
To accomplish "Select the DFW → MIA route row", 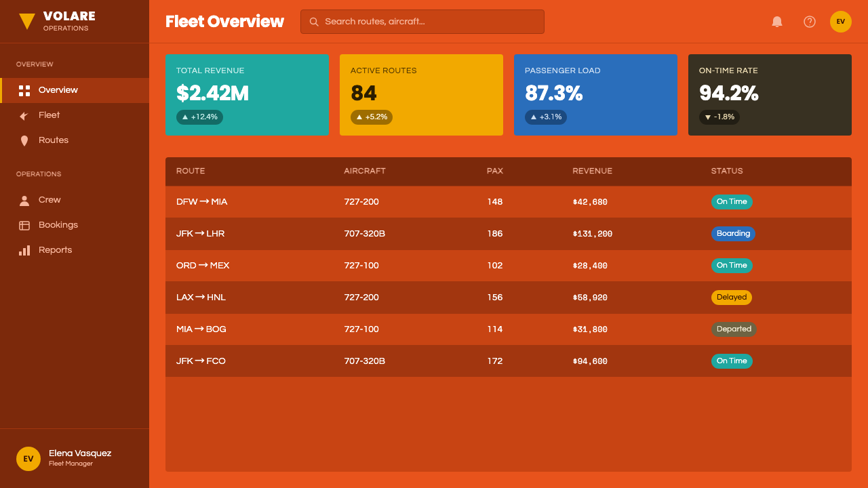I will click(509, 202).
